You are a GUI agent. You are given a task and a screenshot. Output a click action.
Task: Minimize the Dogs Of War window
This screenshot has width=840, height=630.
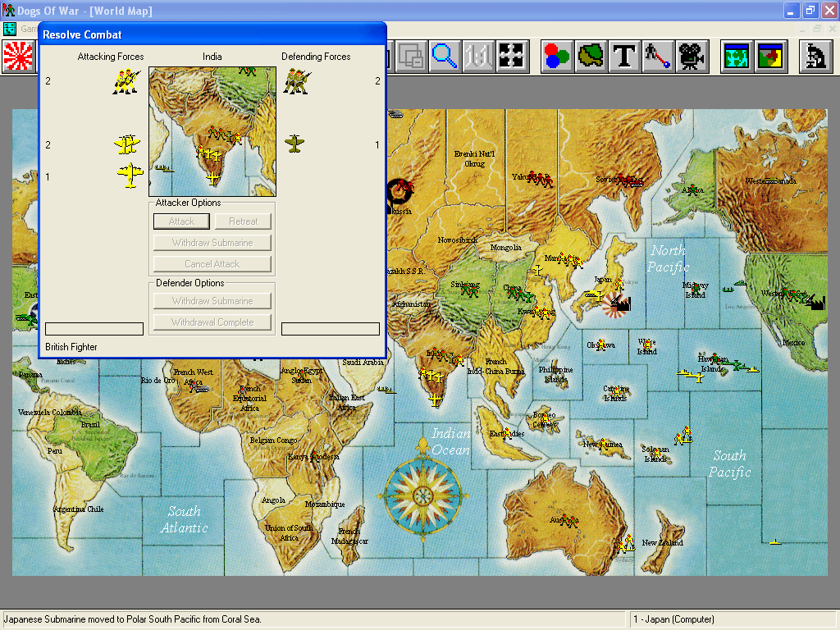pos(791,10)
